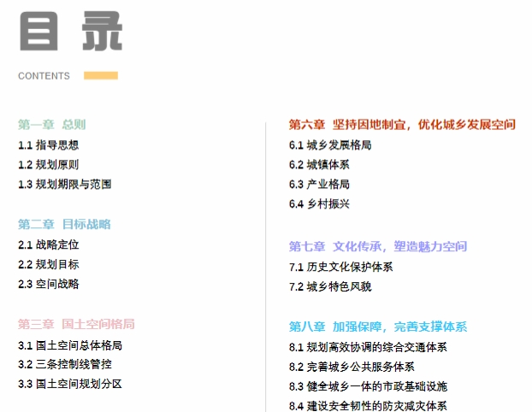Select entry 1.3 规划期限与范围

(65, 185)
